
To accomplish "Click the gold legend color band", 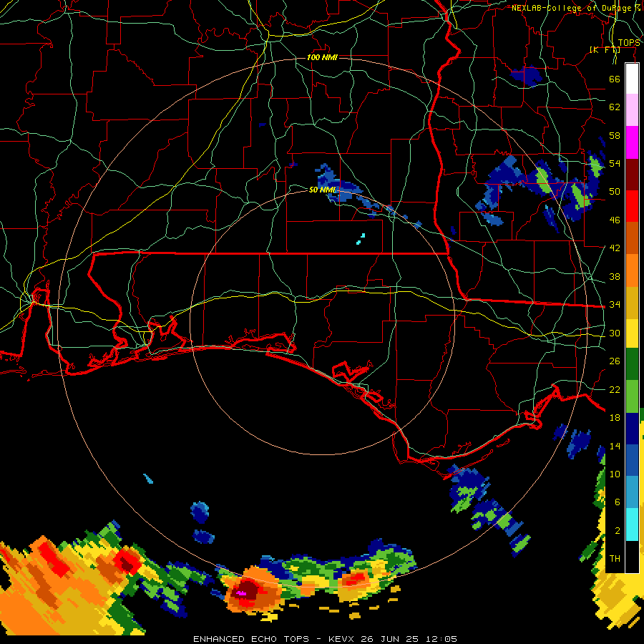I will pos(632,302).
